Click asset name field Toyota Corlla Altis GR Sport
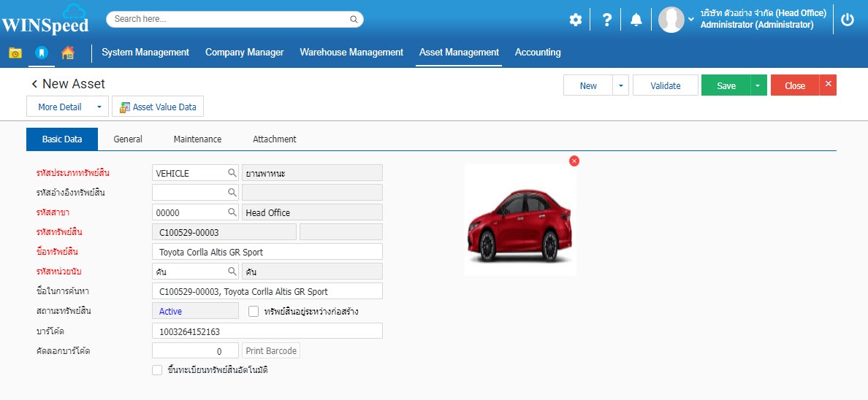The image size is (868, 400). click(x=267, y=252)
